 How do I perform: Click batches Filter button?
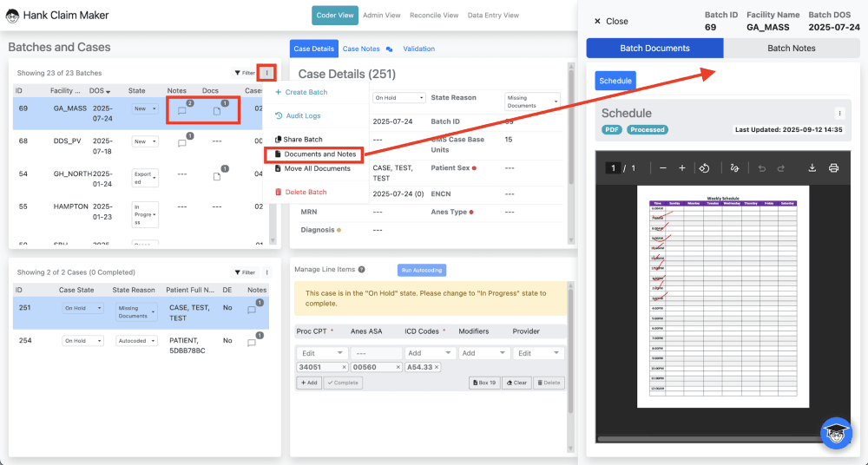[x=244, y=73]
